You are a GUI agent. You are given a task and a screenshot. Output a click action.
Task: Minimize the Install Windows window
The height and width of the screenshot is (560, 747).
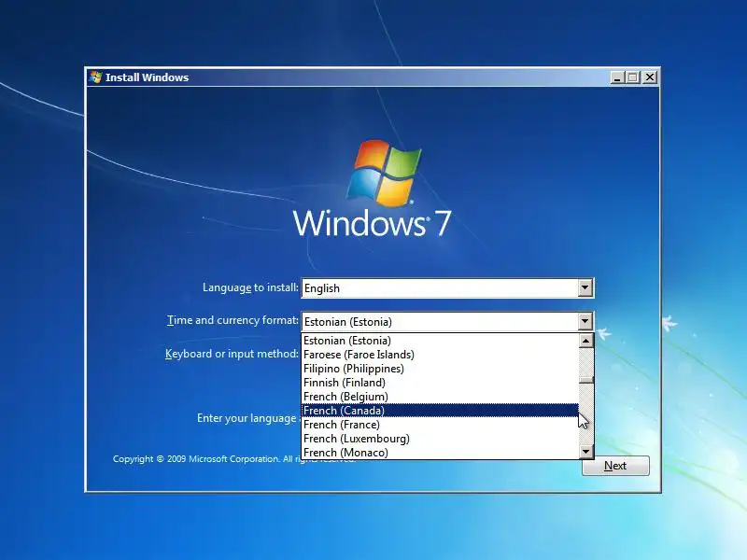point(617,77)
